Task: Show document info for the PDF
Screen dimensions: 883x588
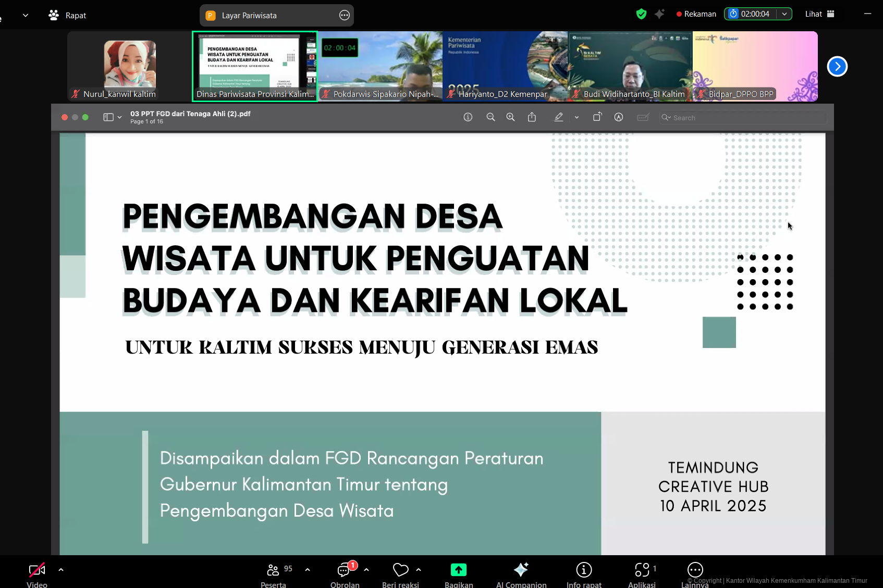Action: 468,117
